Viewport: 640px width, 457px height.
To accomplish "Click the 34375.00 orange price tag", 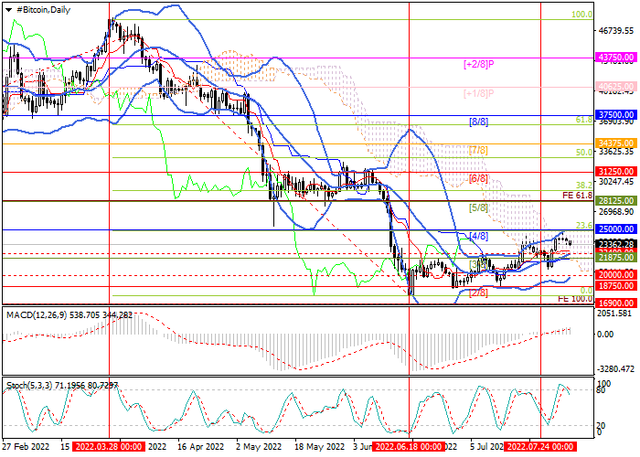I will (617, 143).
